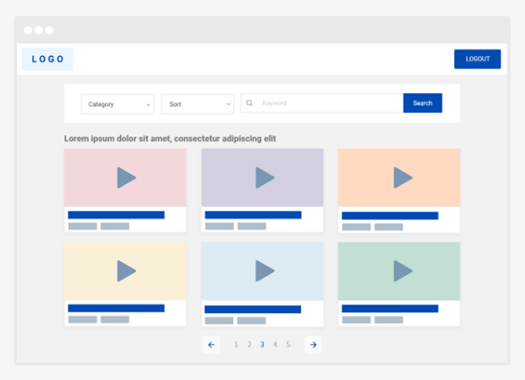This screenshot has width=525, height=380.
Task: Select page 5 in pagination
Action: click(288, 345)
